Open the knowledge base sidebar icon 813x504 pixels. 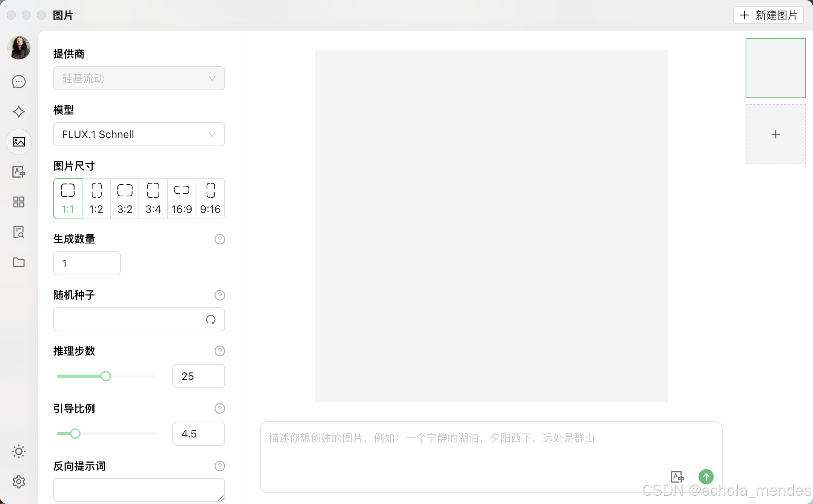18,232
